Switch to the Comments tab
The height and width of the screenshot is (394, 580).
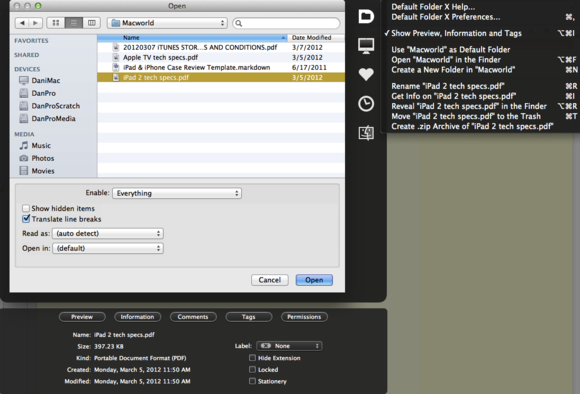click(193, 317)
